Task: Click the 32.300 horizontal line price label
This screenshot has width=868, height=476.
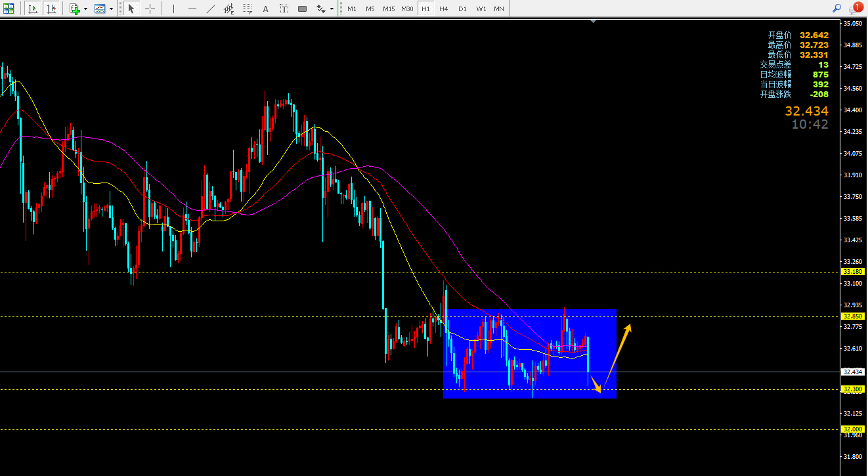Action: [854, 389]
